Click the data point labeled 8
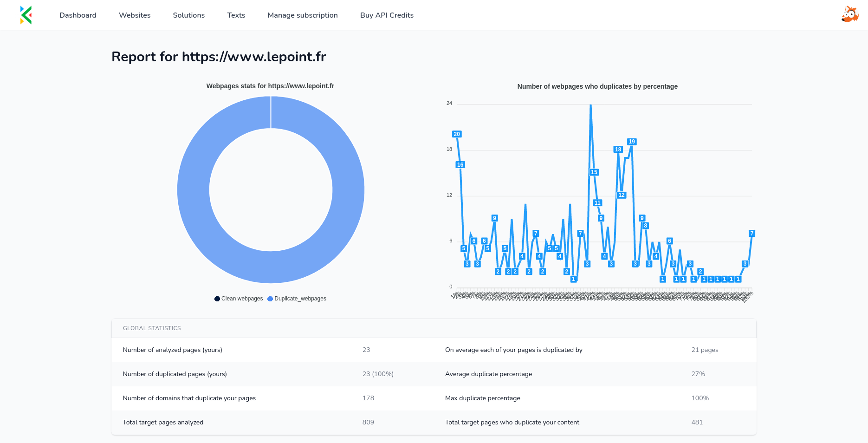Screen dimensions: 868x443 point(645,226)
